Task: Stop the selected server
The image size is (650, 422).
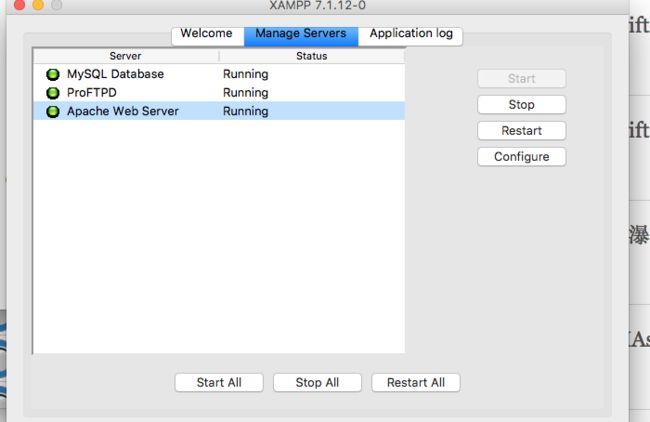Action: point(521,104)
